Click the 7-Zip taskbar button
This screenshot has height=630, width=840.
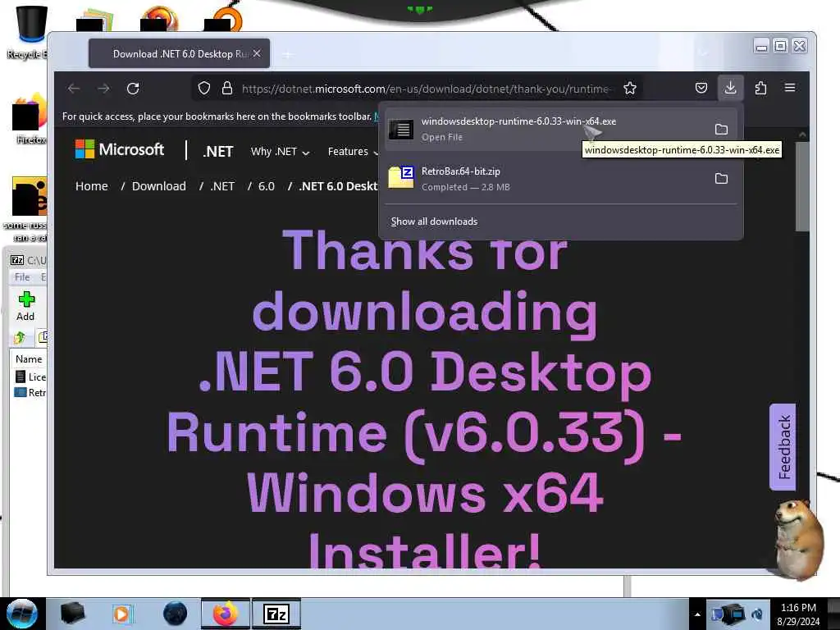[x=276, y=614]
